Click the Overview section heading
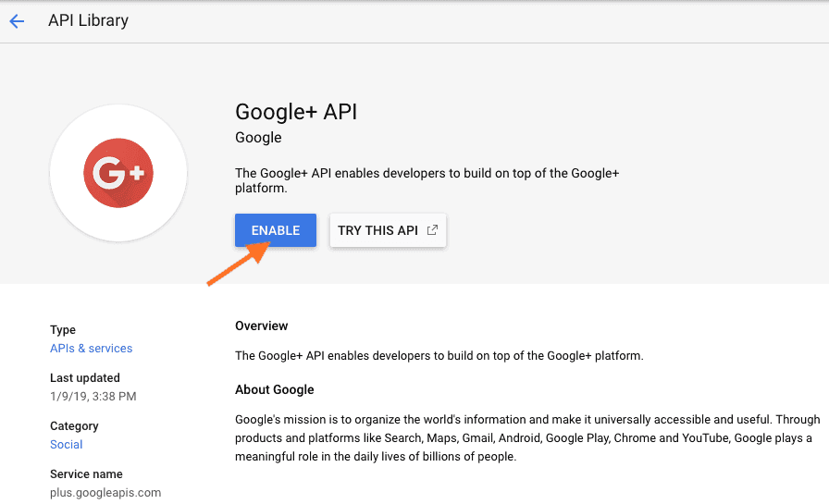The image size is (829, 504). [x=261, y=326]
